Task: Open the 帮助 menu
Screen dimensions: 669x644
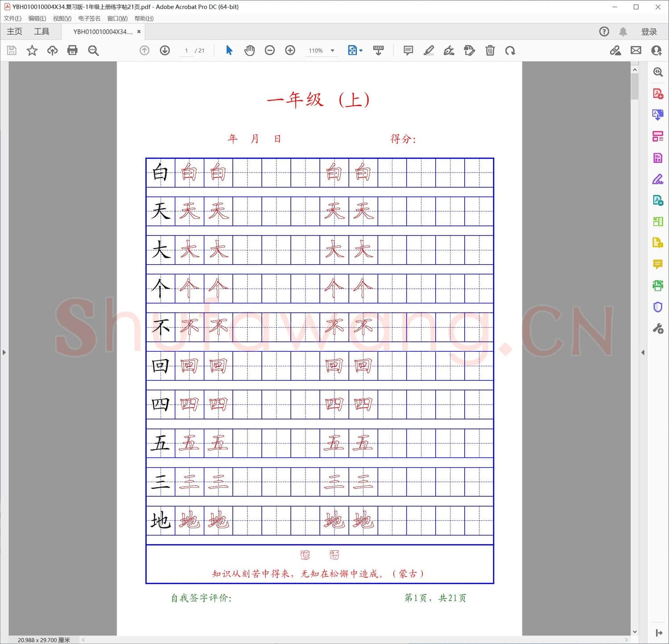Action: pos(144,18)
